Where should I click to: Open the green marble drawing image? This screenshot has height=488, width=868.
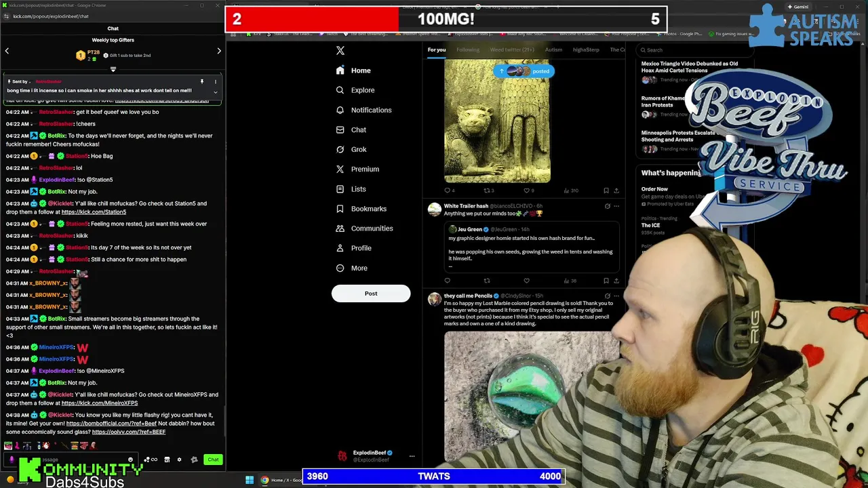(x=532, y=396)
